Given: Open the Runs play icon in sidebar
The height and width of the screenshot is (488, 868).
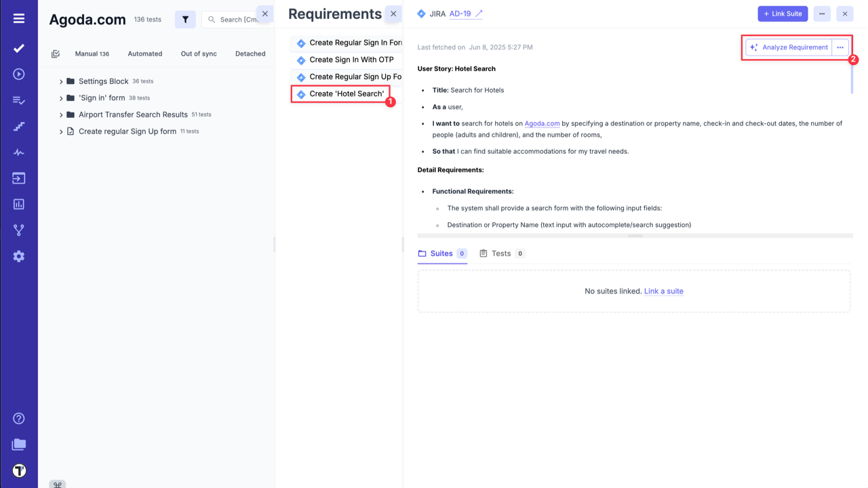Looking at the screenshot, I should coord(18,75).
